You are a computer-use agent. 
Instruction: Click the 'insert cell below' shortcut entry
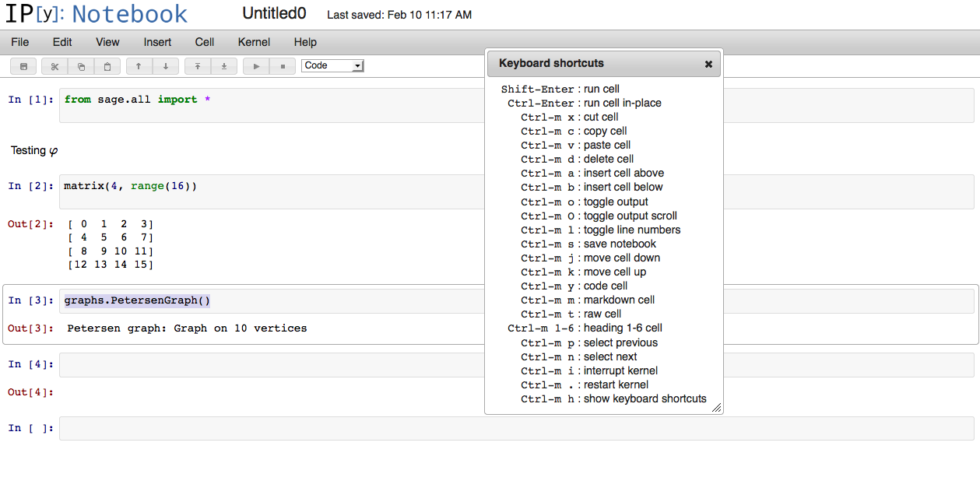(592, 187)
